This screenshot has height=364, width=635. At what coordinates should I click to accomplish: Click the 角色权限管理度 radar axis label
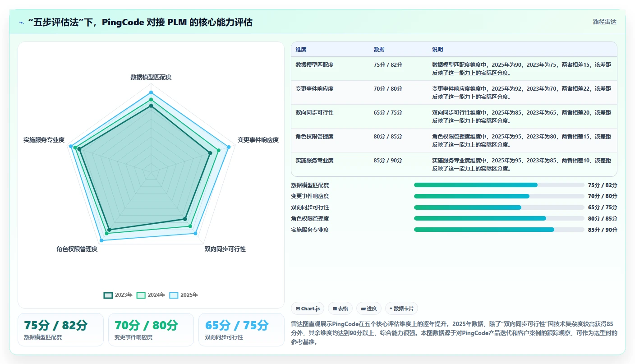tap(77, 249)
